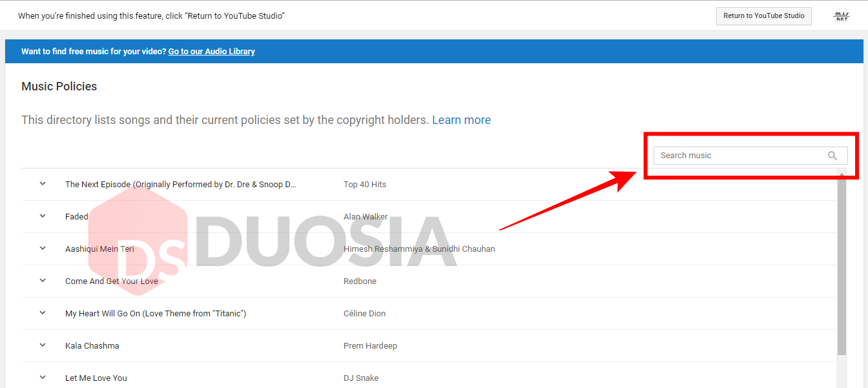The image size is (868, 388).
Task: Expand My Heart Will Go On chevron
Action: tap(43, 313)
